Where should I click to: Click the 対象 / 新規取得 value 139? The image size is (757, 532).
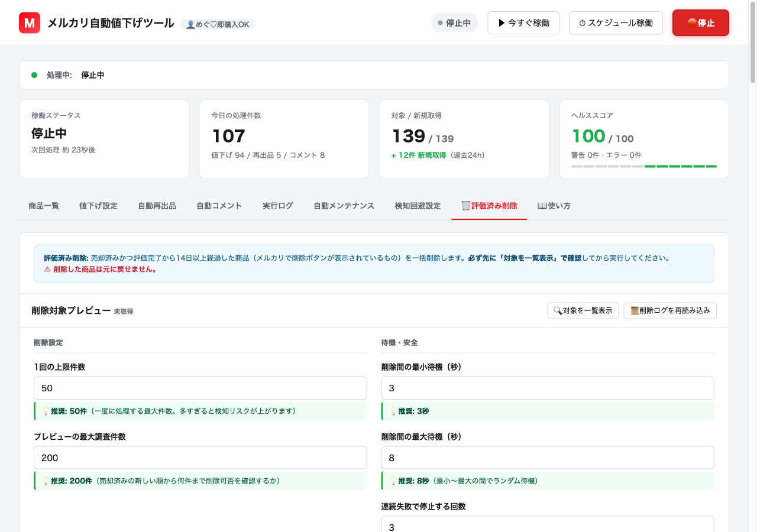tap(409, 136)
